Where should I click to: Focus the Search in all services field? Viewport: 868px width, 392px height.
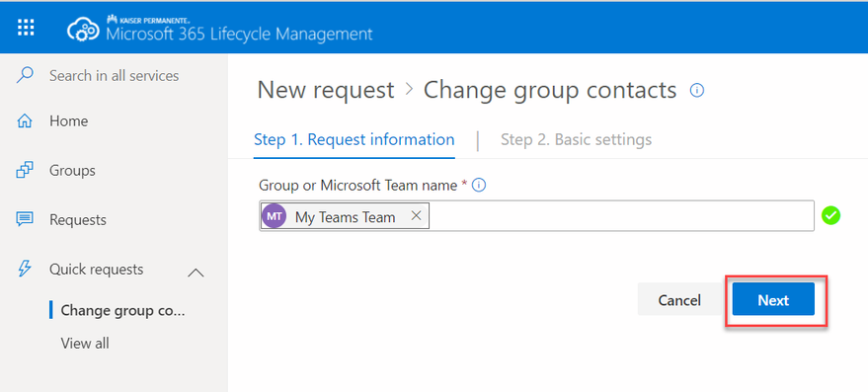coord(114,75)
